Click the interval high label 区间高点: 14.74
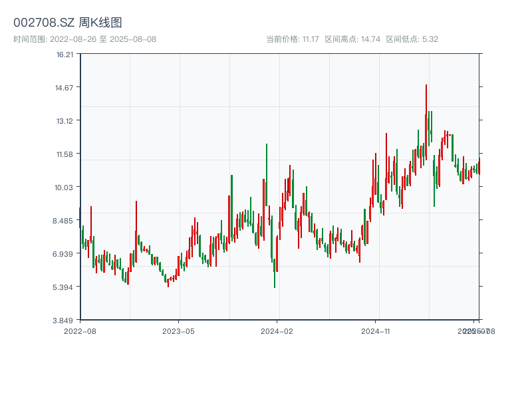This screenshot has height=399, width=532. 352,39
